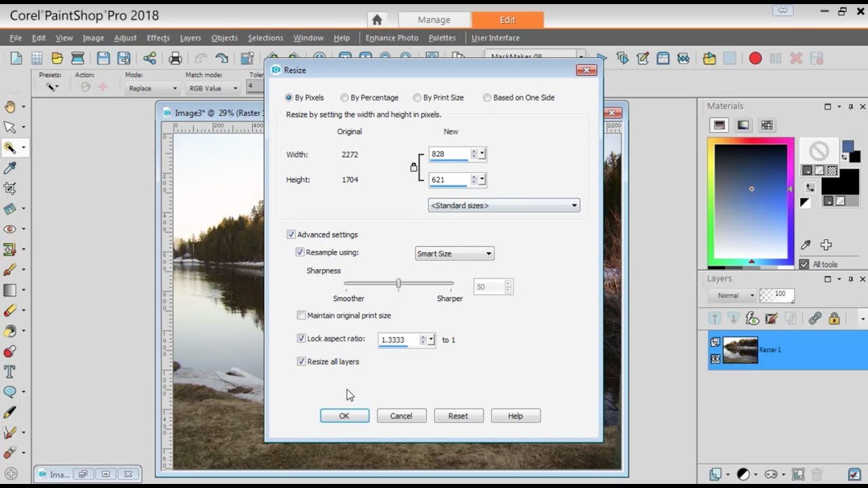This screenshot has width=868, height=488.
Task: Switch to the Manage tab
Action: pos(434,20)
